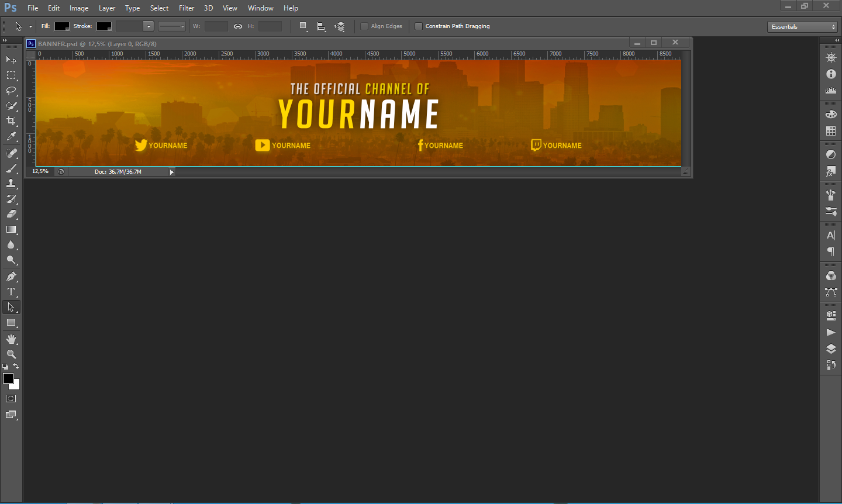
Task: Select the Pen tool
Action: [x=11, y=276]
